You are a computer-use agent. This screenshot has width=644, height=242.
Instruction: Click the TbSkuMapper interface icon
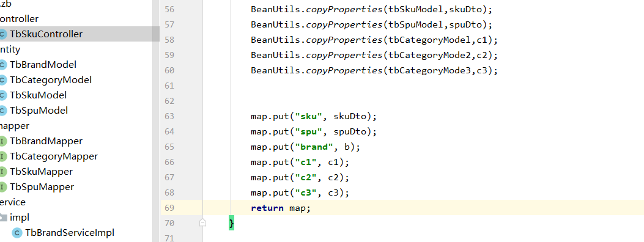tap(2, 172)
